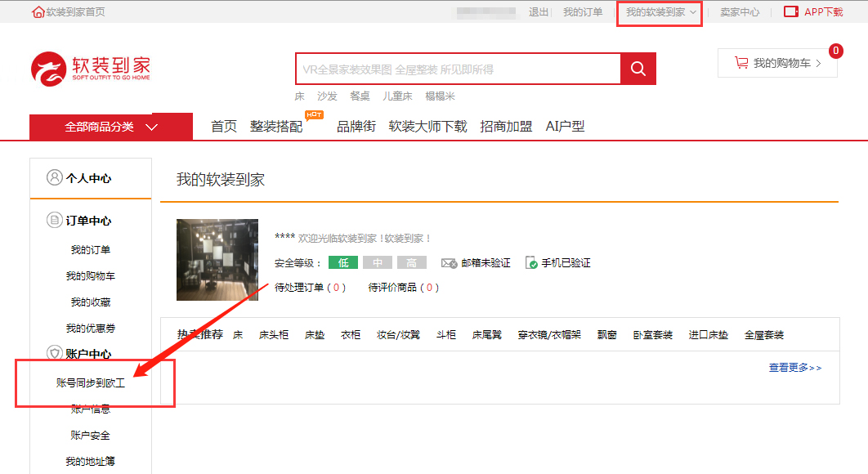This screenshot has height=474, width=868.
Task: Select 床头柜 in recommendations
Action: click(x=274, y=335)
